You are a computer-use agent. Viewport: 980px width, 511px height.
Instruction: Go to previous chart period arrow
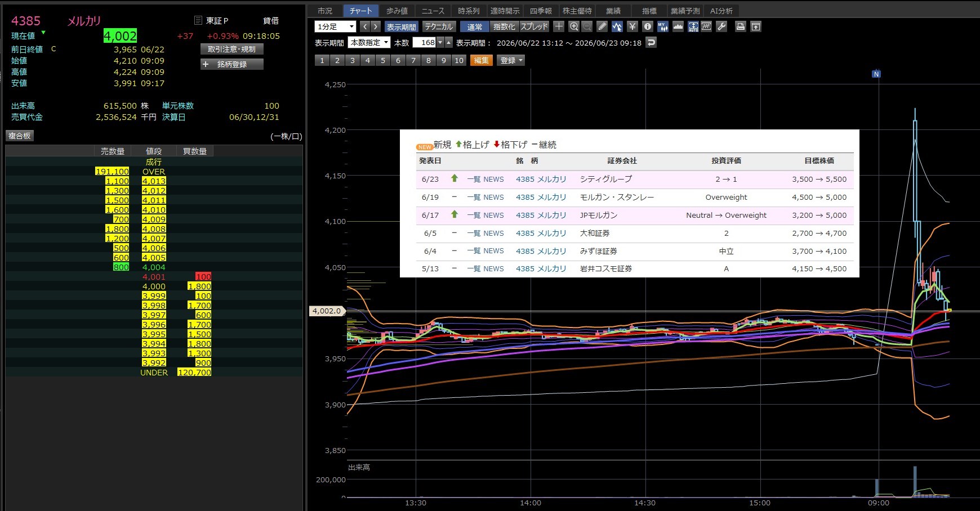point(365,26)
